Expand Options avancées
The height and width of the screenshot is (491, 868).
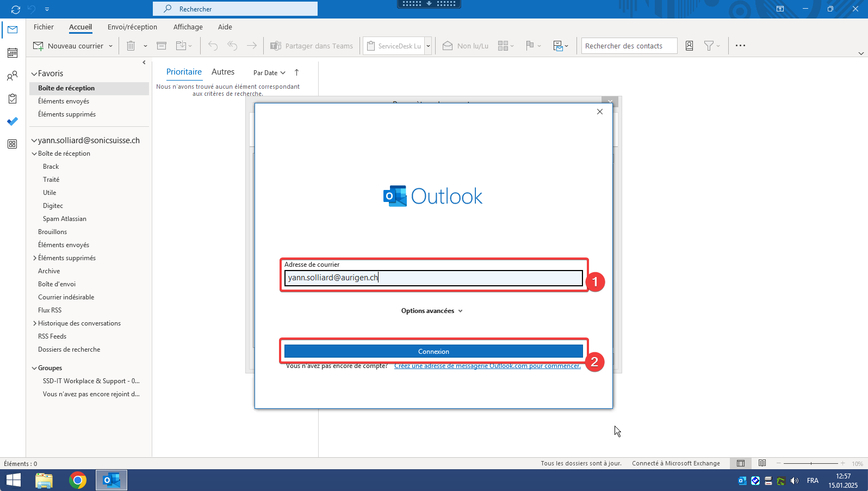pyautogui.click(x=432, y=311)
